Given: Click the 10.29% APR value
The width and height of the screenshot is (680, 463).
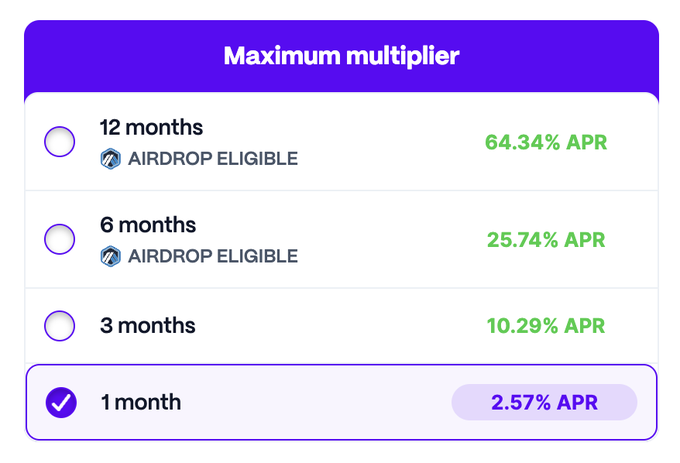Looking at the screenshot, I should pyautogui.click(x=546, y=325).
